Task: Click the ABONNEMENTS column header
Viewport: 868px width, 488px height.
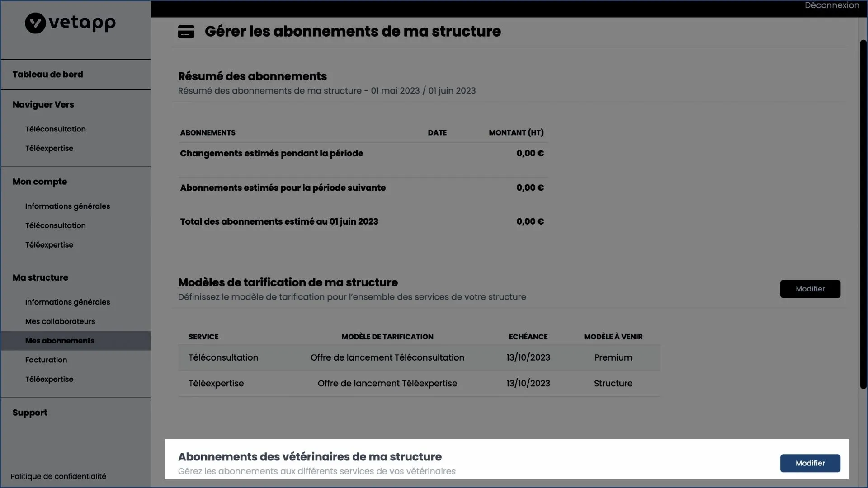Action: pos(208,133)
